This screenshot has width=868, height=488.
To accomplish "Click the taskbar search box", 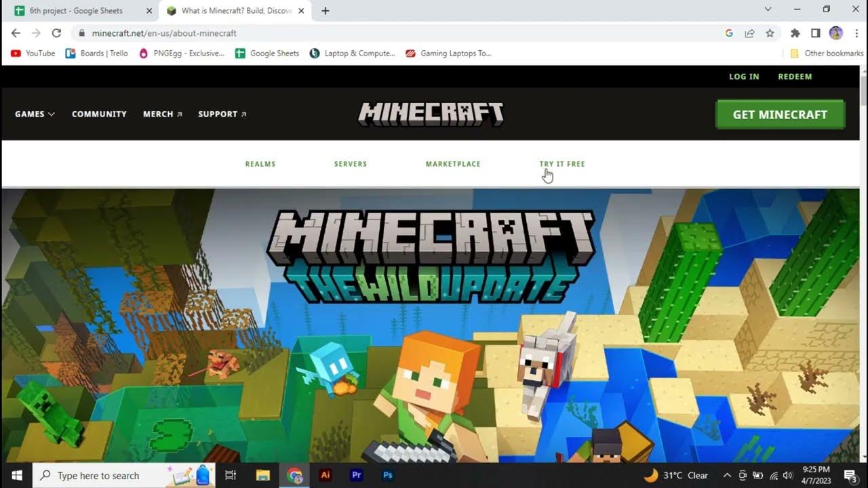I will click(x=124, y=475).
